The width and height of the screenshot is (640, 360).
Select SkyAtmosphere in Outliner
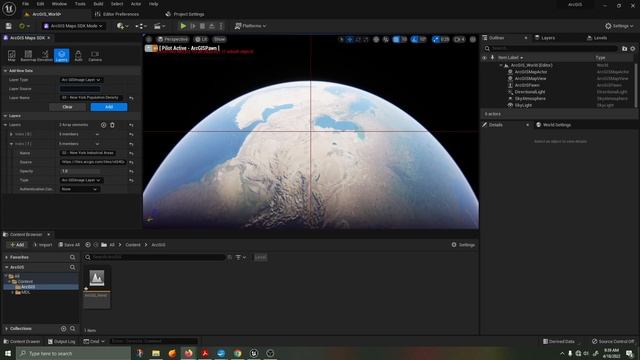click(x=530, y=98)
